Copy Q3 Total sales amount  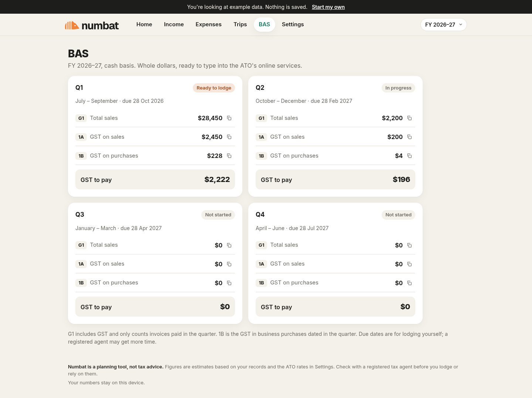coord(229,245)
